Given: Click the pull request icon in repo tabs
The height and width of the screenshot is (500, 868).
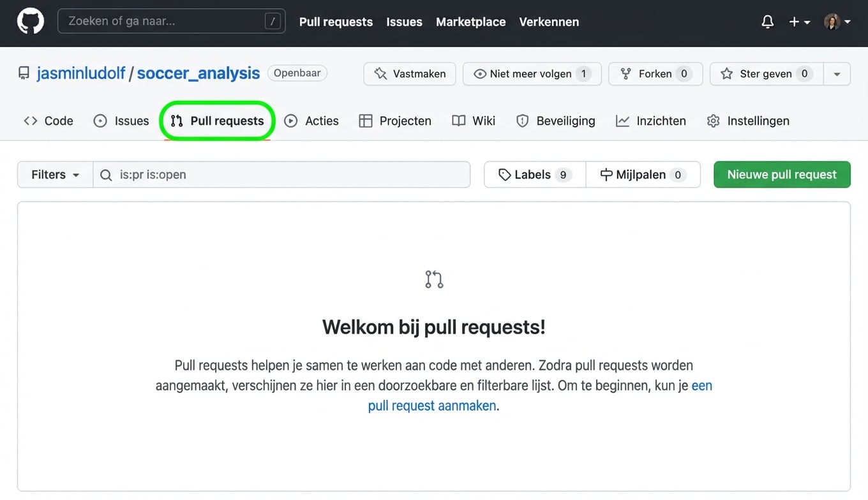Looking at the screenshot, I should 177,121.
